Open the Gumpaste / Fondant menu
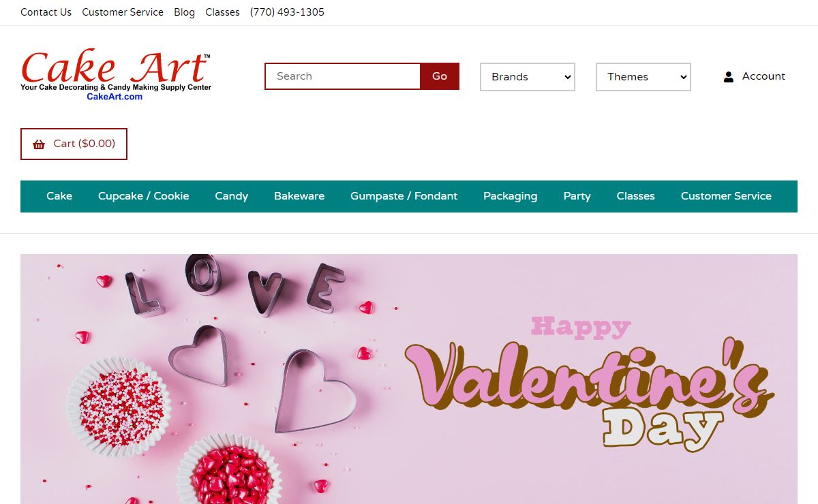818x504 pixels. point(404,196)
